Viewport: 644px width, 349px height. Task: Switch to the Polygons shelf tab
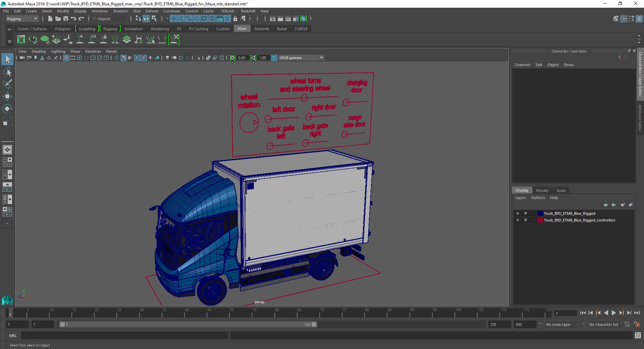coord(63,29)
